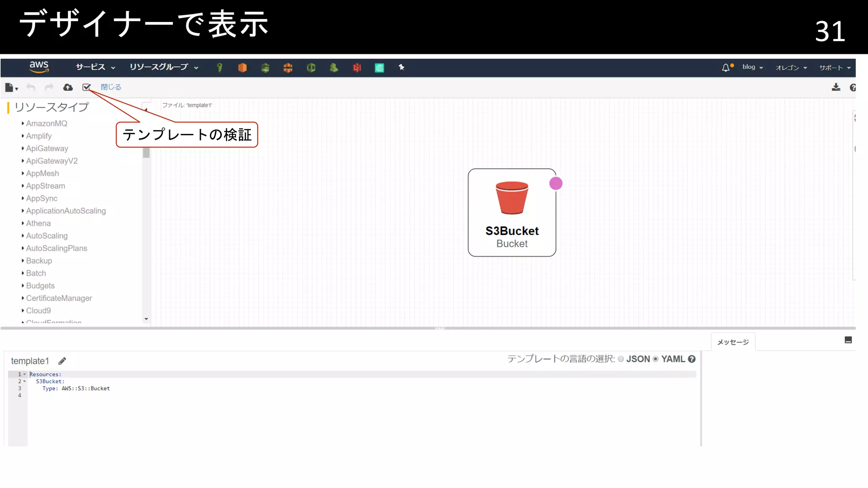868x488 pixels.
Task: Click the Type: AWS::S3::Bucket code line
Action: click(x=76, y=388)
